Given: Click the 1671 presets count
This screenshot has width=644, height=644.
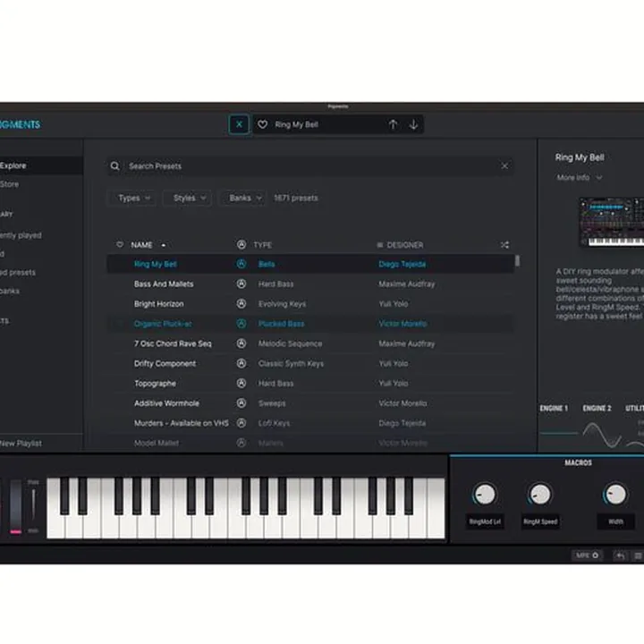Looking at the screenshot, I should click(x=296, y=198).
